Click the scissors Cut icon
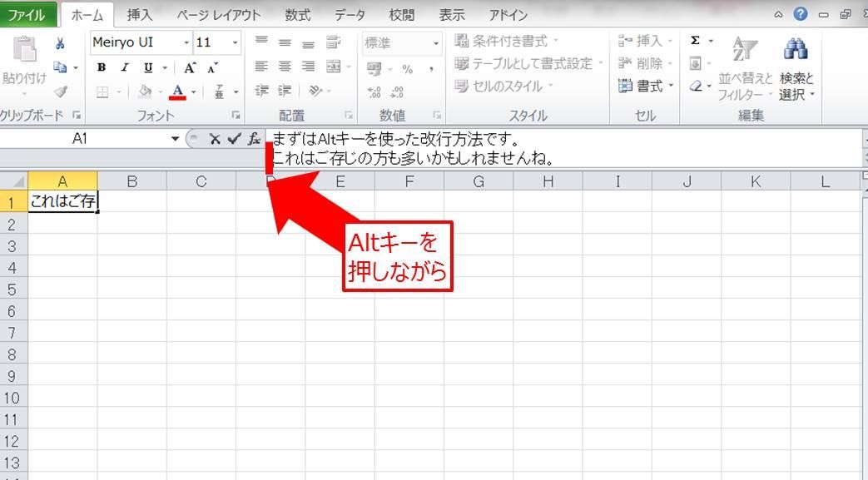The width and height of the screenshot is (868, 480). [60, 43]
